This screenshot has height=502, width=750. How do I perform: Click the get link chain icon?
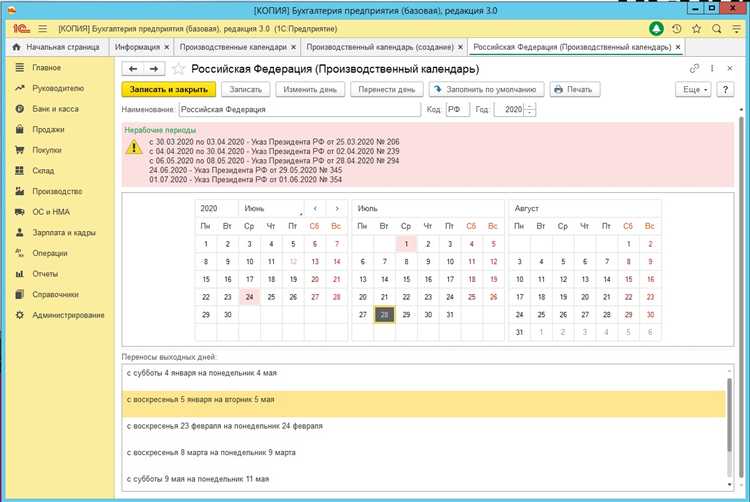coord(694,69)
